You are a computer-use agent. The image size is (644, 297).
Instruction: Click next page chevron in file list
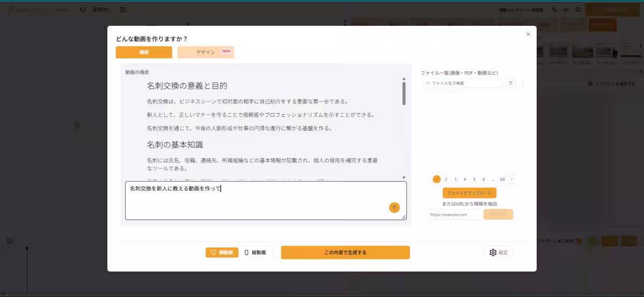pyautogui.click(x=512, y=179)
